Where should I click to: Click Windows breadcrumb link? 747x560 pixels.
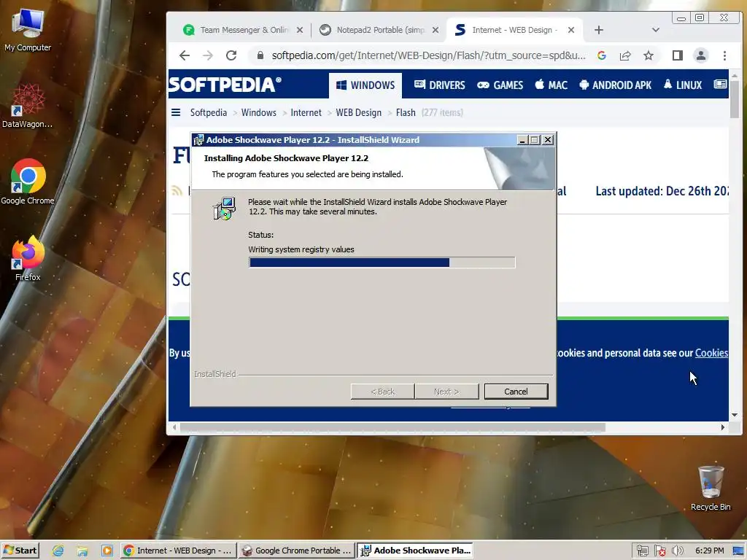[259, 113]
